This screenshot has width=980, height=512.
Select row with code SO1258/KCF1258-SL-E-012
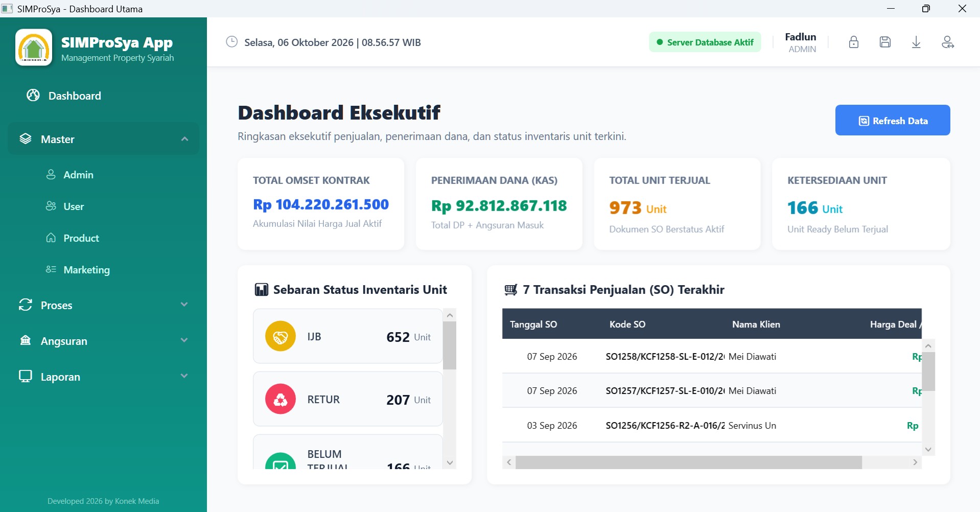[712, 356]
